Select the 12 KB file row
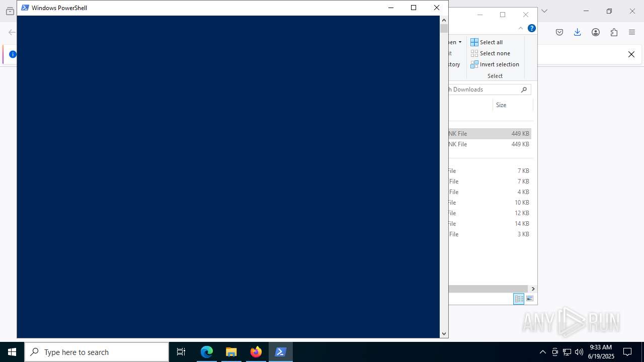The image size is (644, 362). tap(490, 213)
